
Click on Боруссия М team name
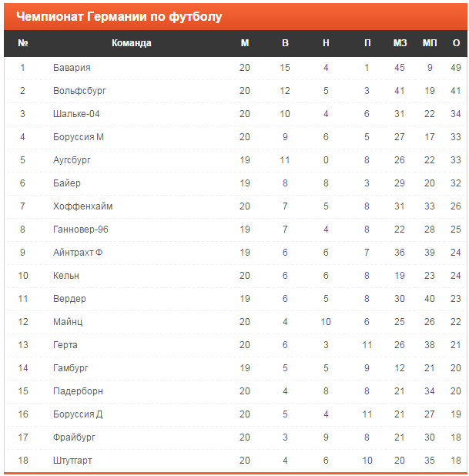79,137
